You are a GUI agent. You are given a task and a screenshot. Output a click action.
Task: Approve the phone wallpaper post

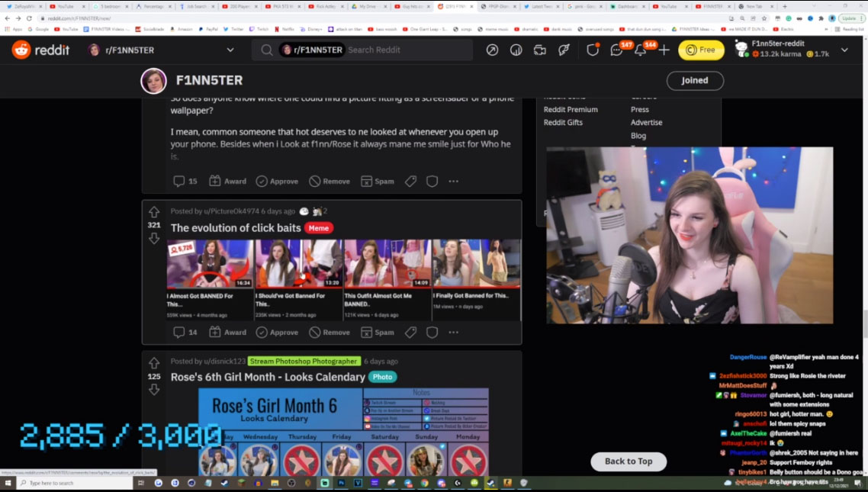(277, 181)
